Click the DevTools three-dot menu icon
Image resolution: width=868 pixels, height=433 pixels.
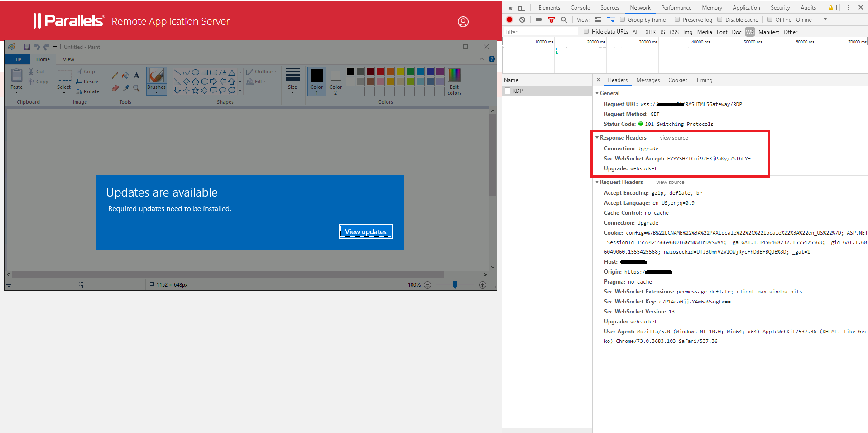848,7
